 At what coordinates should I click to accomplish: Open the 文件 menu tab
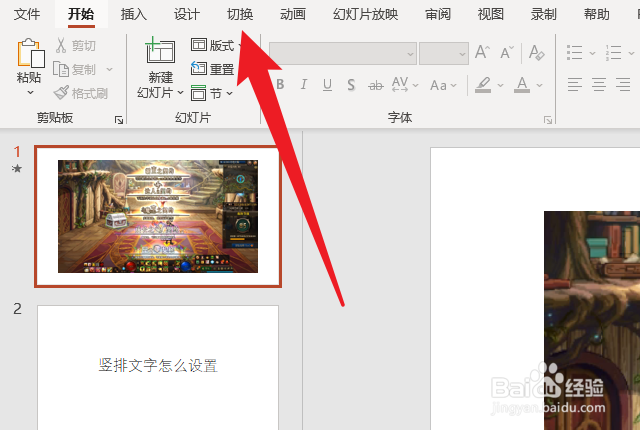point(27,15)
